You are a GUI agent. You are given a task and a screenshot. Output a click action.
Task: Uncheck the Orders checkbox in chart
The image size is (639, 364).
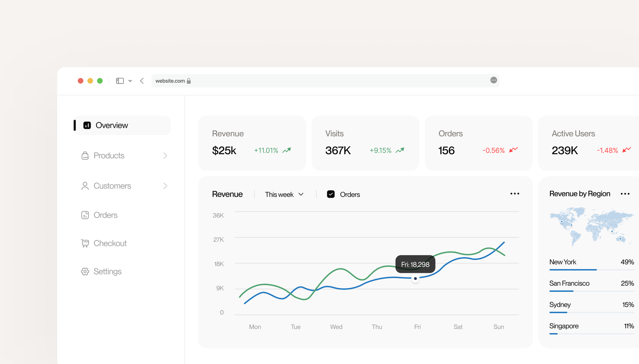tap(331, 194)
